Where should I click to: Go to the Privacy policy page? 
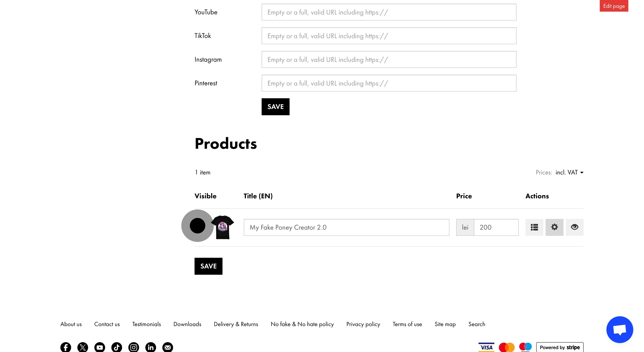point(363,324)
